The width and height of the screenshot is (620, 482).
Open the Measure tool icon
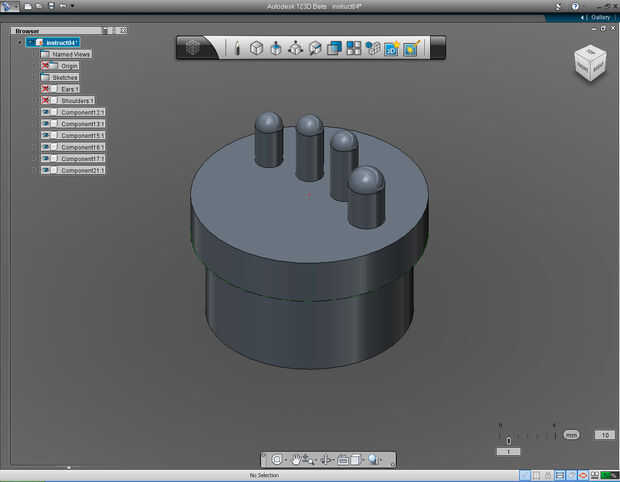(x=315, y=49)
